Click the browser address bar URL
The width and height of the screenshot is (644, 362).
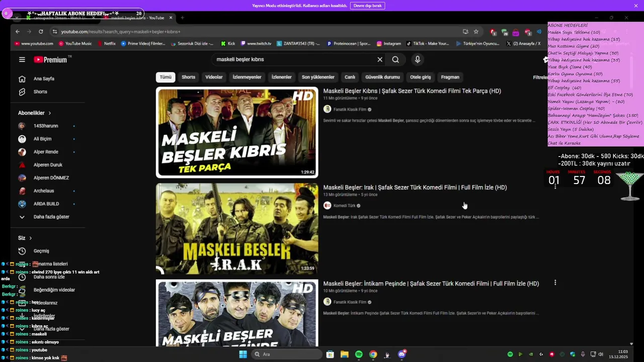tap(121, 32)
